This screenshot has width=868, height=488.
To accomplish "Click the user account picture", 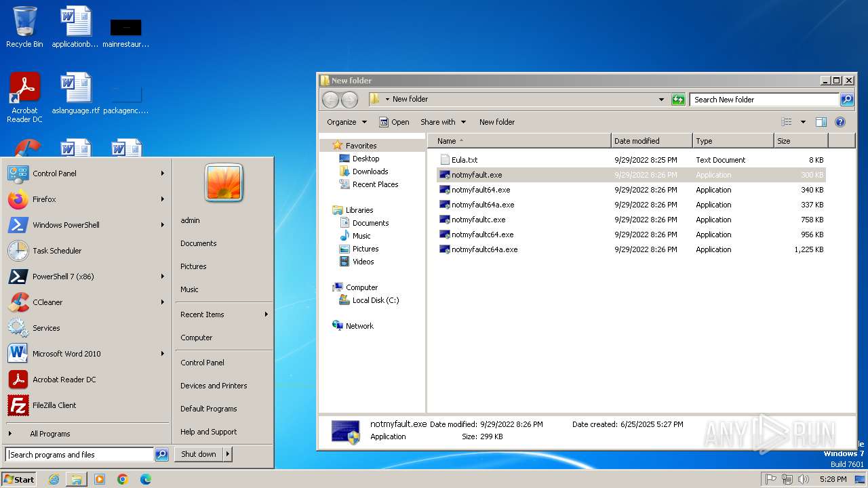I will [224, 183].
